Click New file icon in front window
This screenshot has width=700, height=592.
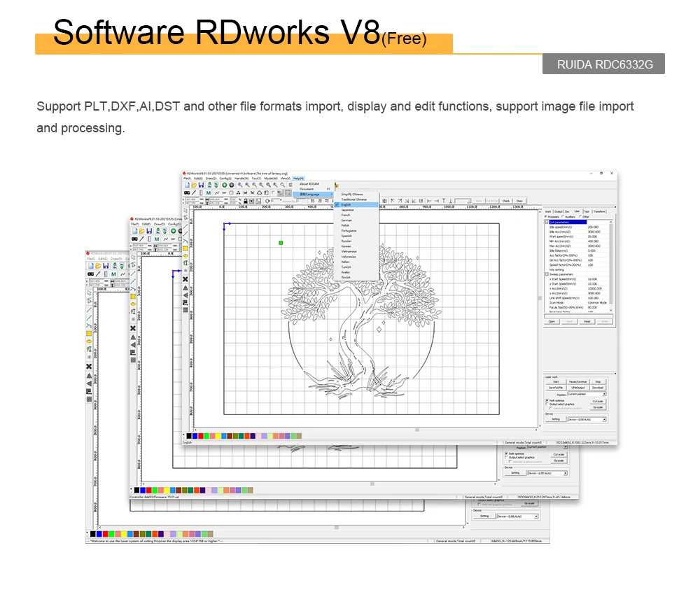[x=188, y=185]
